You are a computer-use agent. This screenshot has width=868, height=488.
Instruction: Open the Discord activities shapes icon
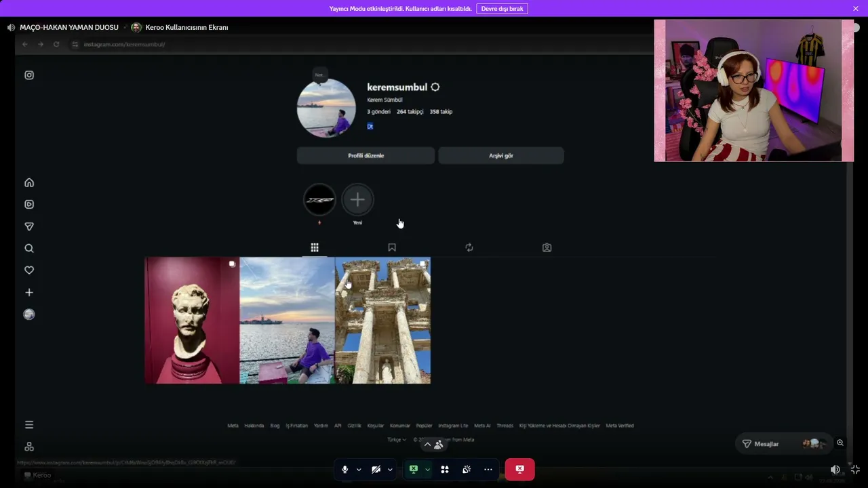tap(445, 469)
